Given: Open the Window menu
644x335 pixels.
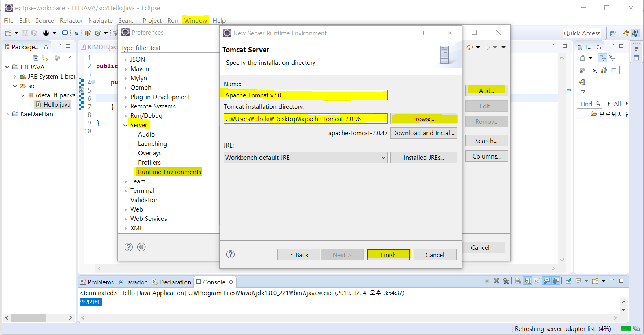Looking at the screenshot, I should click(196, 20).
